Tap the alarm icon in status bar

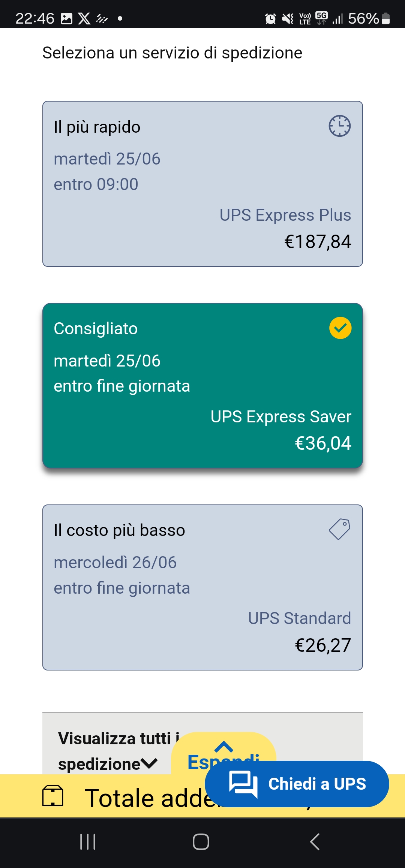pos(270,18)
